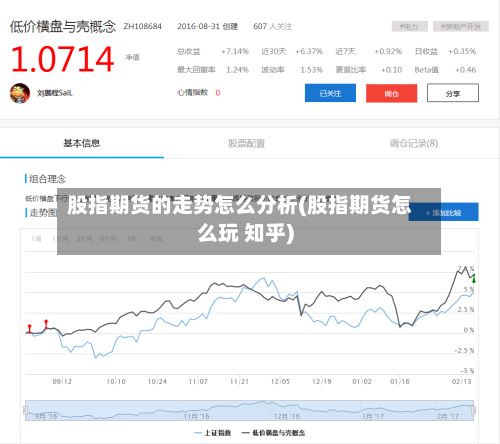Image resolution: width=500 pixels, height=444 pixels.
Task: Toggle the 上证指数 legend series
Action: [212, 433]
